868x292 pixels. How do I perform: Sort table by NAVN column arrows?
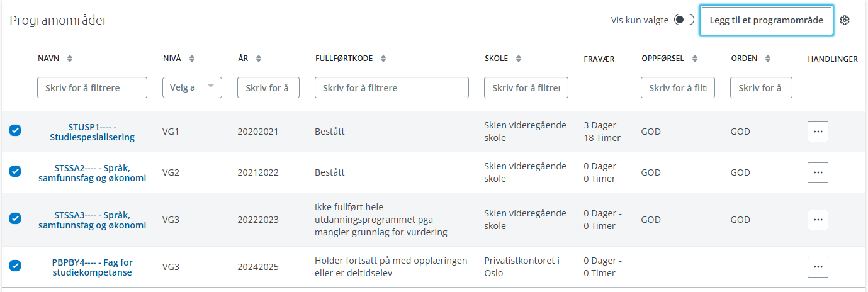[70, 59]
